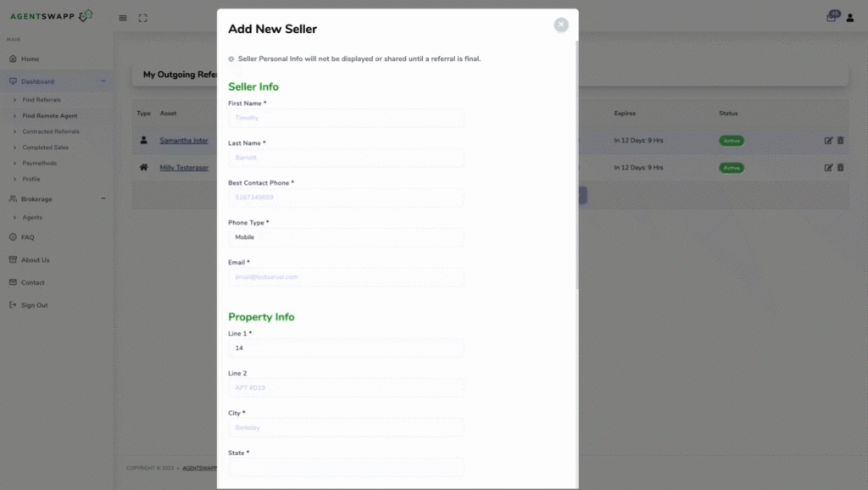Delete the Samantha Joter referral row
The height and width of the screenshot is (490, 868).
(x=840, y=141)
